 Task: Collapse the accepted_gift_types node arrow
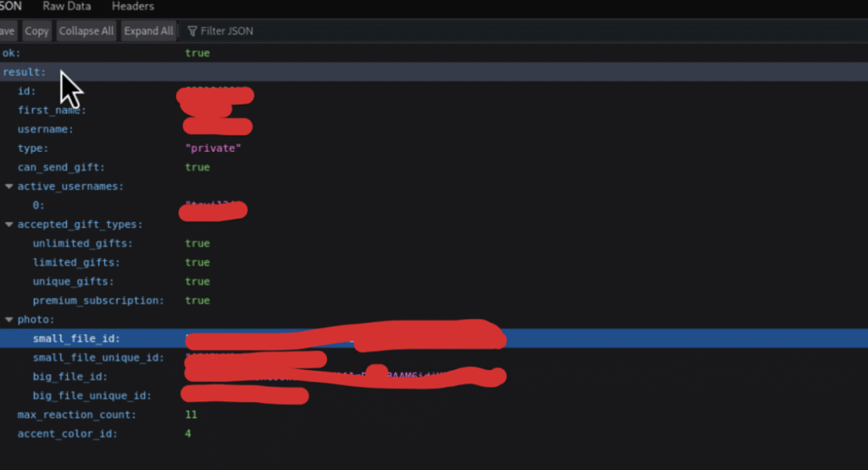(x=9, y=225)
